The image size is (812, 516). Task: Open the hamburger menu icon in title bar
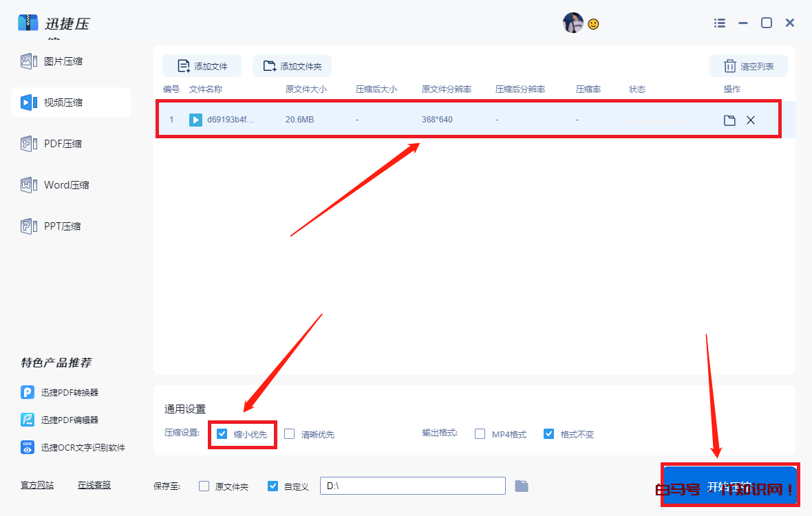[x=720, y=23]
